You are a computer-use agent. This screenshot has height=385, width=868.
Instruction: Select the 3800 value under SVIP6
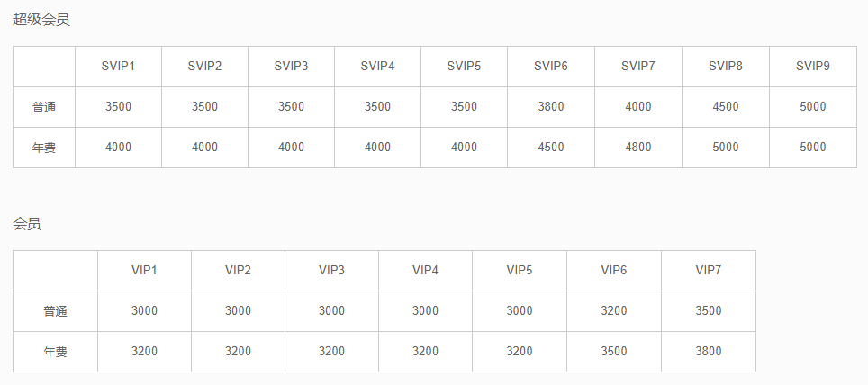coord(551,107)
